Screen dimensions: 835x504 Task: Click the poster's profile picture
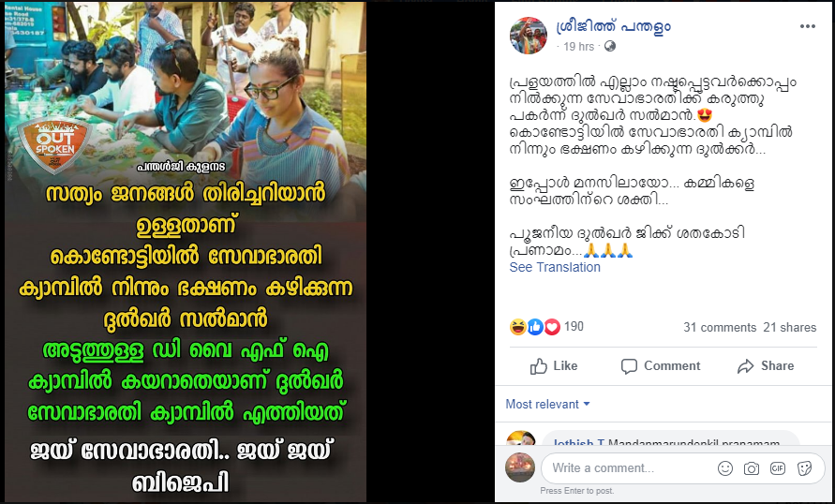(529, 36)
